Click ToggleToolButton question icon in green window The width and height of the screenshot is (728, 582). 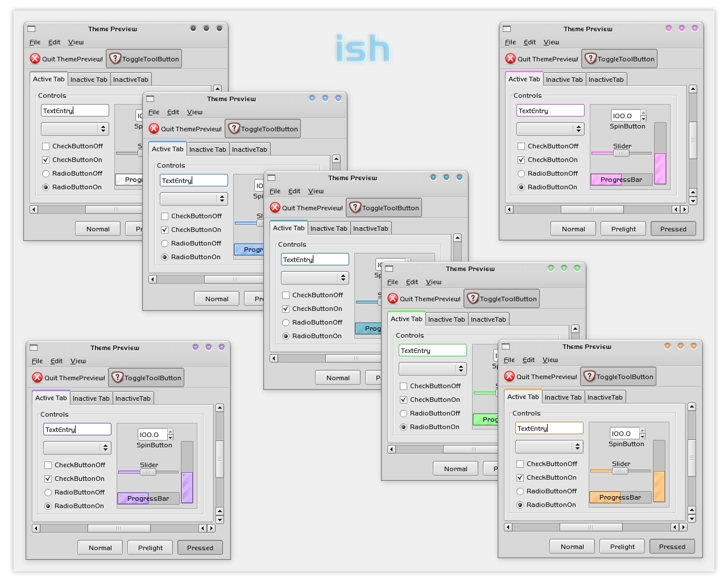coord(473,298)
